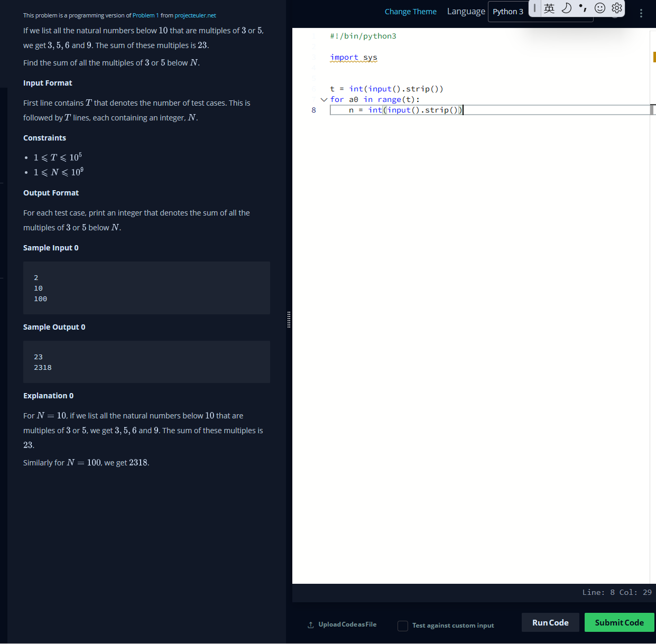Open the IME settings gear icon
The width and height of the screenshot is (656, 644).
pyautogui.click(x=617, y=8)
